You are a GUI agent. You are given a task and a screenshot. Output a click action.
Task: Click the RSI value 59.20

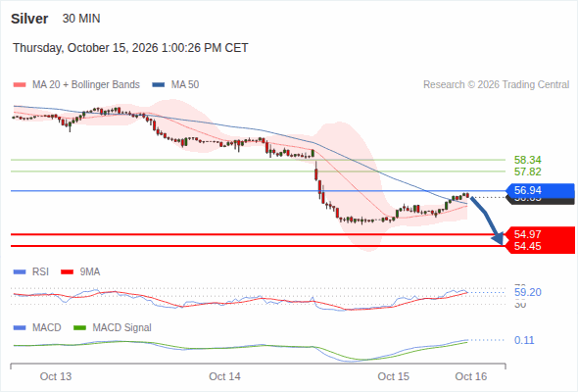point(527,292)
